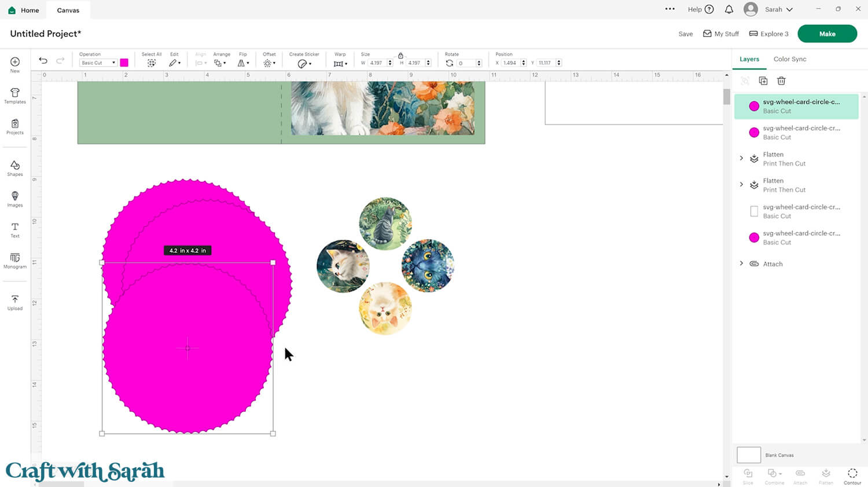
Task: Click the Redo arrow in the toolbar
Action: pos(60,60)
